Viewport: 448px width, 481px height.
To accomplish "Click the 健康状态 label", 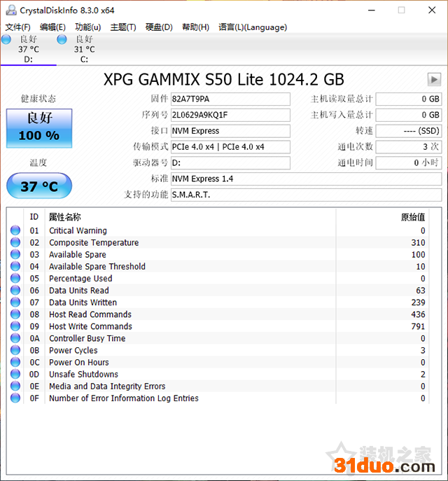I will pyautogui.click(x=38, y=99).
